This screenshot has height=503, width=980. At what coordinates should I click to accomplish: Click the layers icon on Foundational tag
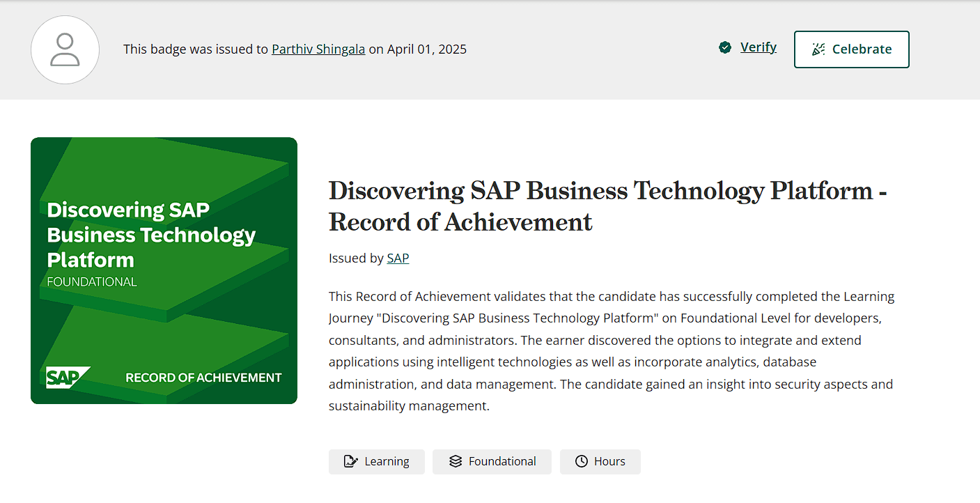click(456, 461)
